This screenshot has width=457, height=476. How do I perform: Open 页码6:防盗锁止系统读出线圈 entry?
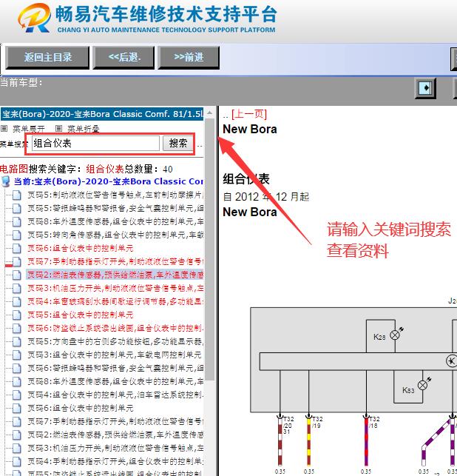[115, 328]
